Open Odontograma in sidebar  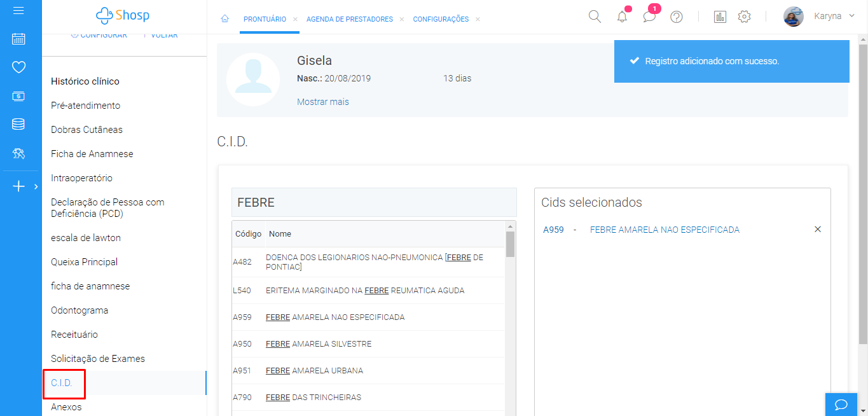coord(79,310)
